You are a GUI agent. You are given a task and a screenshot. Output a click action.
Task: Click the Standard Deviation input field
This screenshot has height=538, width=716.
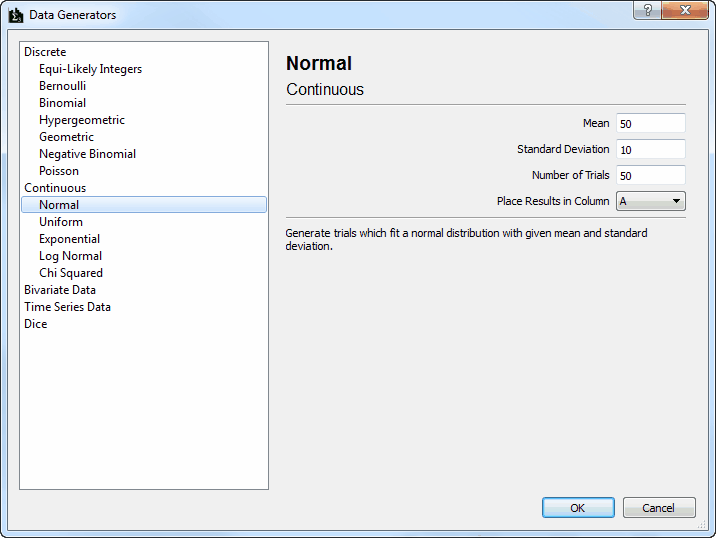click(x=651, y=149)
